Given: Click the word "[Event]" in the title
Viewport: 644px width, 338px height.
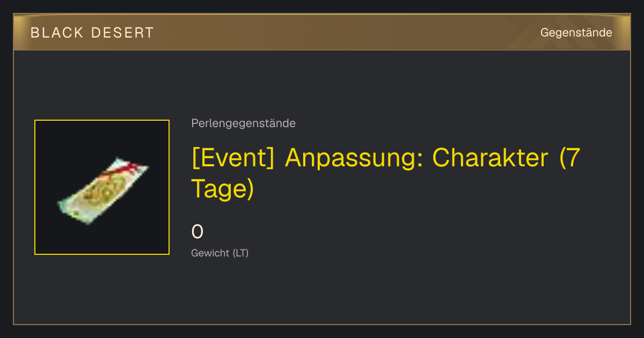Looking at the screenshot, I should pos(234,158).
